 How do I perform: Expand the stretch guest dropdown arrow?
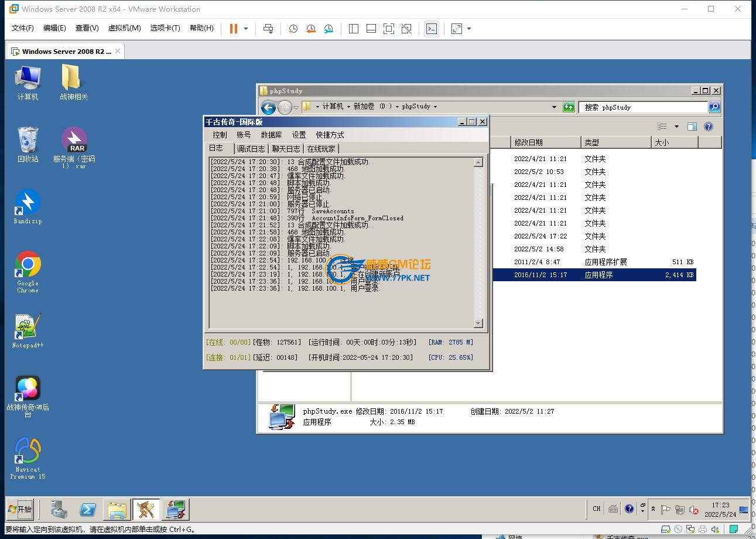pyautogui.click(x=469, y=29)
